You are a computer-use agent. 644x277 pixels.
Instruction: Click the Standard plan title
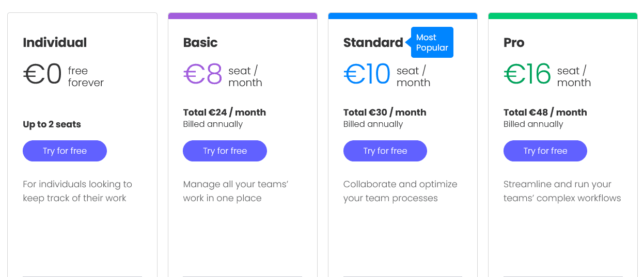click(x=373, y=42)
